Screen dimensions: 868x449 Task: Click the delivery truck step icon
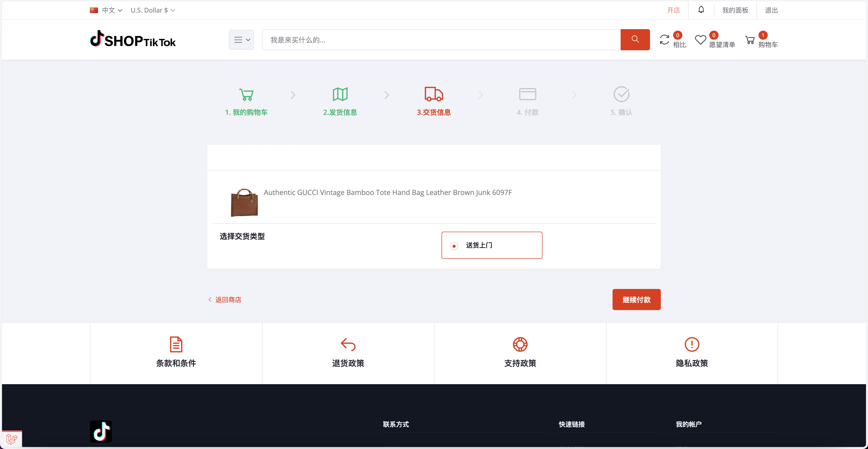(434, 94)
